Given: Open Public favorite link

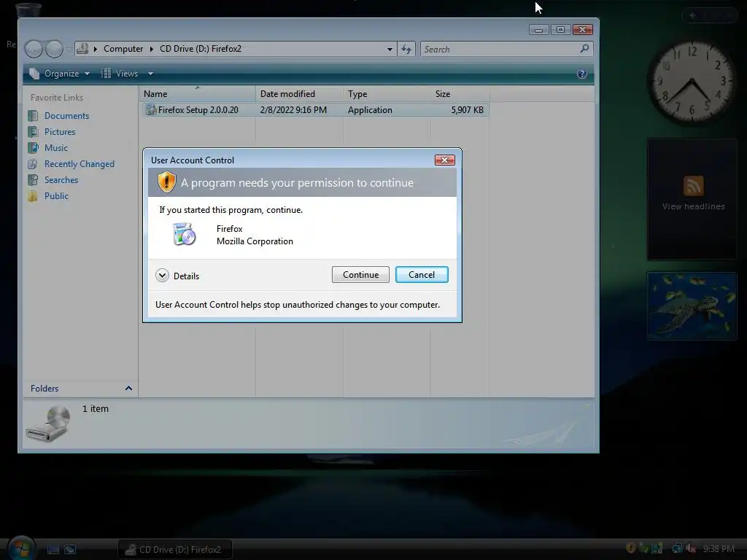Looking at the screenshot, I should click(57, 196).
